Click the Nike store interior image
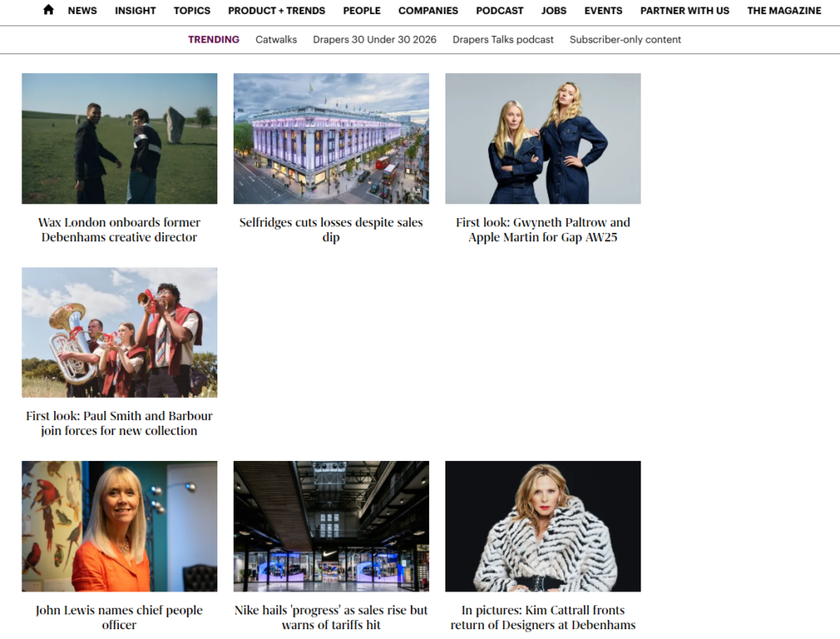Viewport: 840px width, 639px height. click(x=331, y=526)
